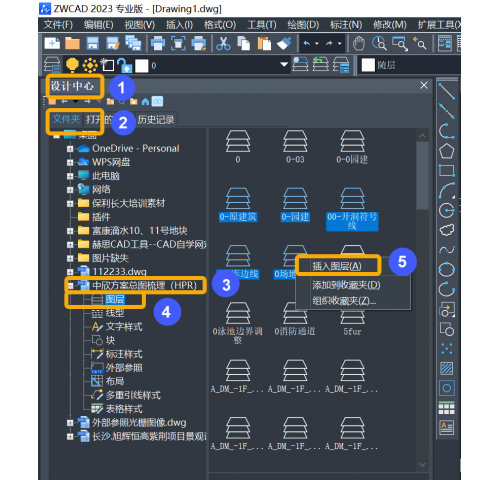Viewport: 500px width, 480px height.
Task: Save the drawing with the floppy icon
Action: tap(92, 43)
